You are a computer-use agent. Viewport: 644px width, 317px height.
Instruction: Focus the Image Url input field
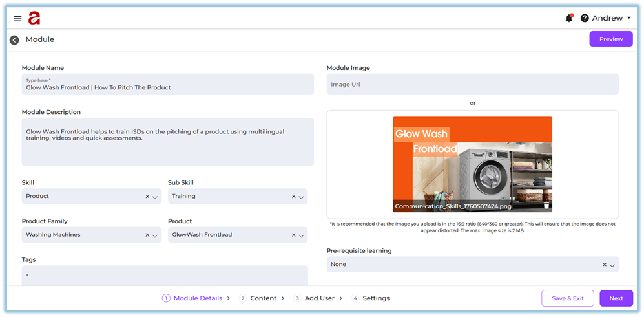click(472, 84)
